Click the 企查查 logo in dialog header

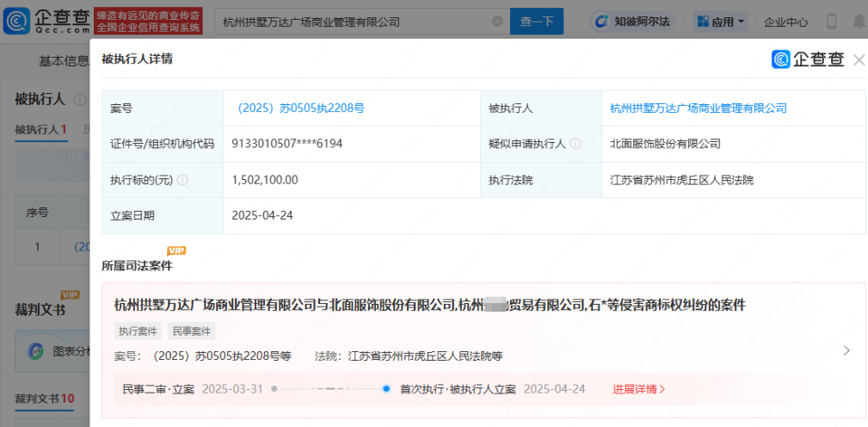[807, 60]
